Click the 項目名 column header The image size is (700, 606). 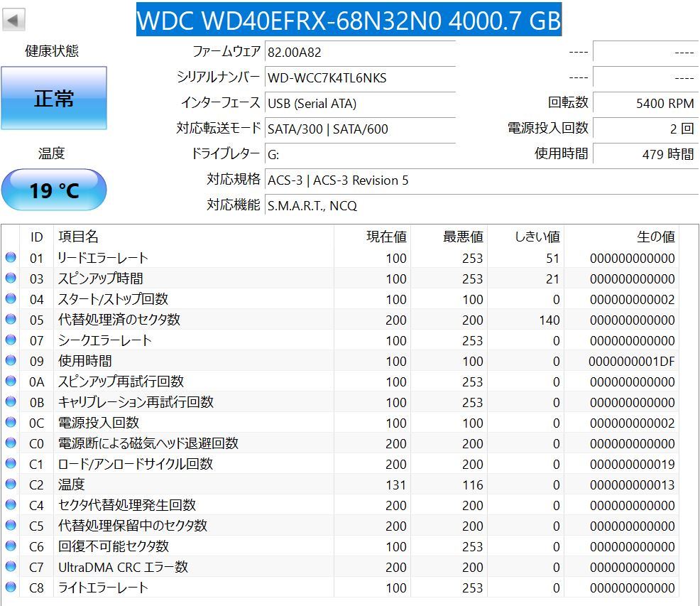tap(194, 237)
